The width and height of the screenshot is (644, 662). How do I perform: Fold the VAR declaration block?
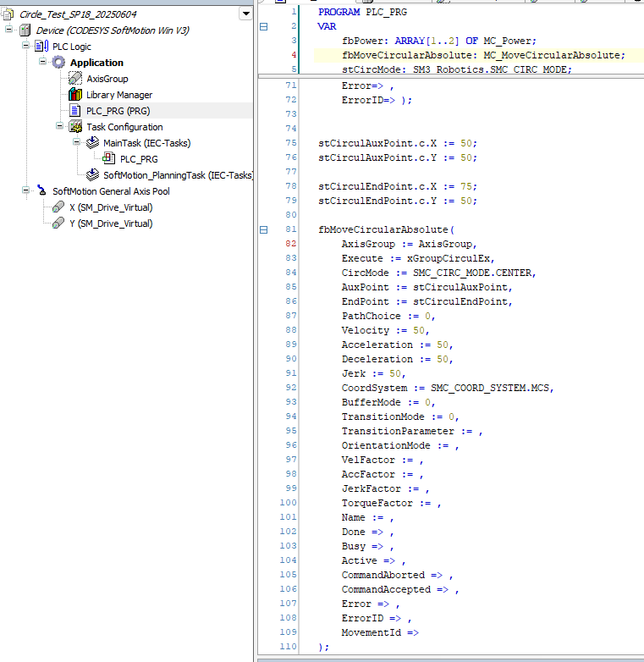(264, 26)
